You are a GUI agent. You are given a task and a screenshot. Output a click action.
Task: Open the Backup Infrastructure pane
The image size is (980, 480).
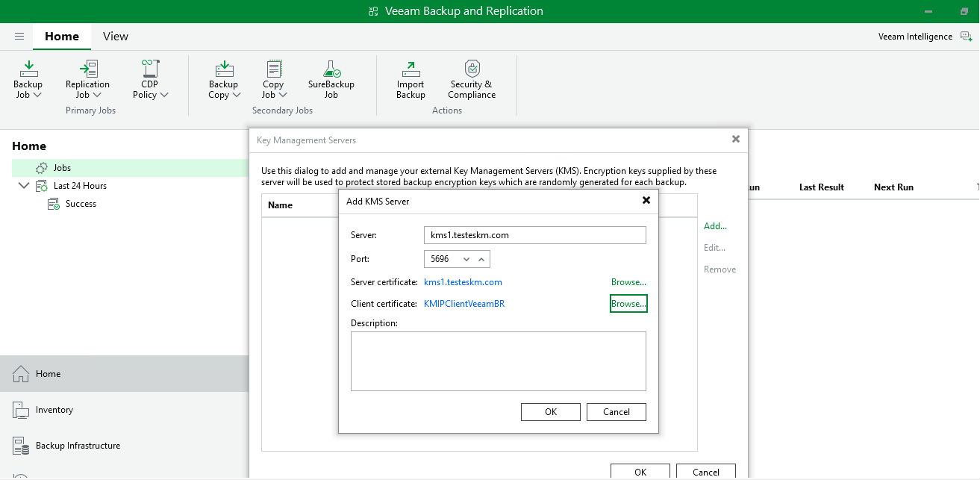[124, 446]
